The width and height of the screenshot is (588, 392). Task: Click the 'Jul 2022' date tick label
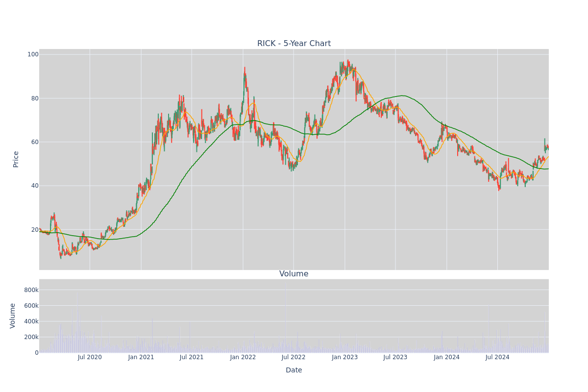[x=294, y=357]
